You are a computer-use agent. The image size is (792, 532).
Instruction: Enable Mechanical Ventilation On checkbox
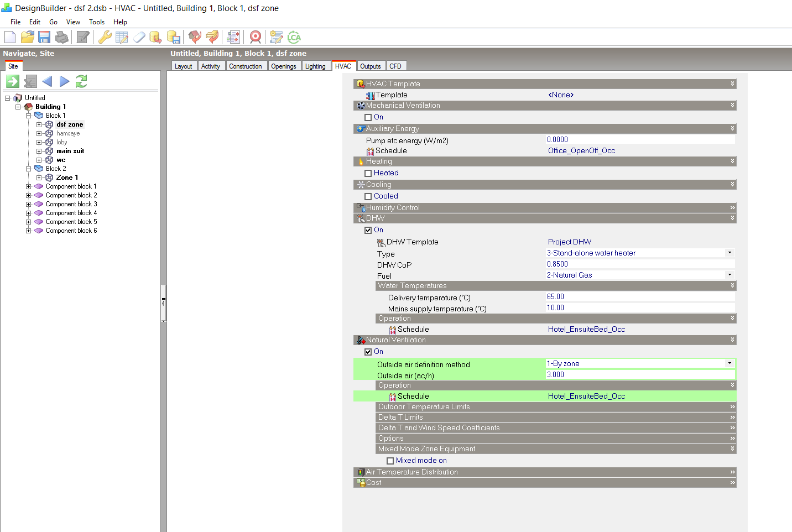[368, 117]
